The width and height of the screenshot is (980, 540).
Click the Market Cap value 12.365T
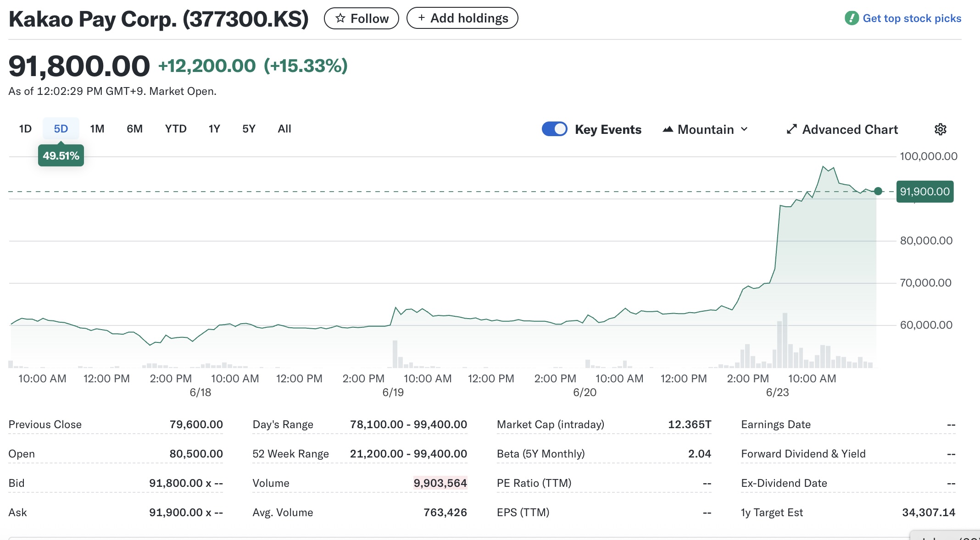point(690,424)
